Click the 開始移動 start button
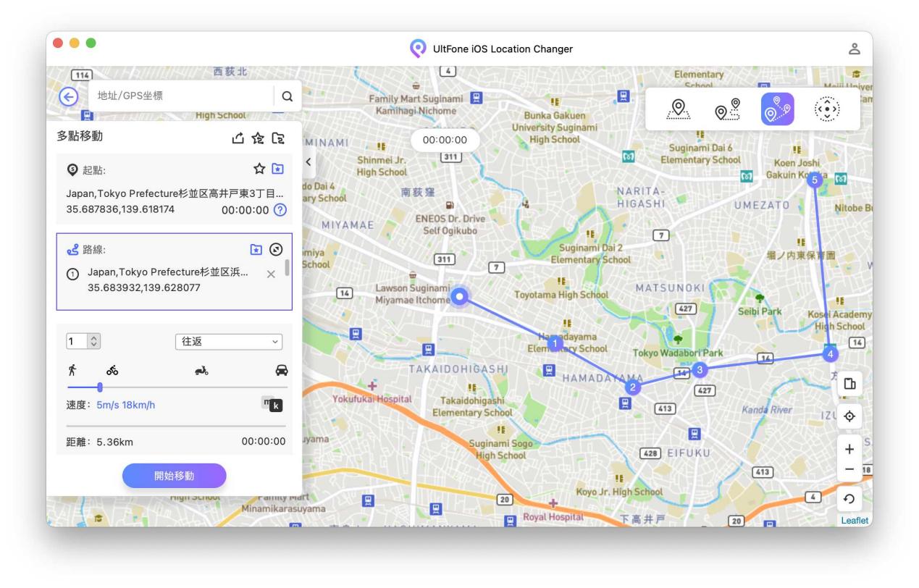The width and height of the screenshot is (919, 588). click(x=174, y=476)
